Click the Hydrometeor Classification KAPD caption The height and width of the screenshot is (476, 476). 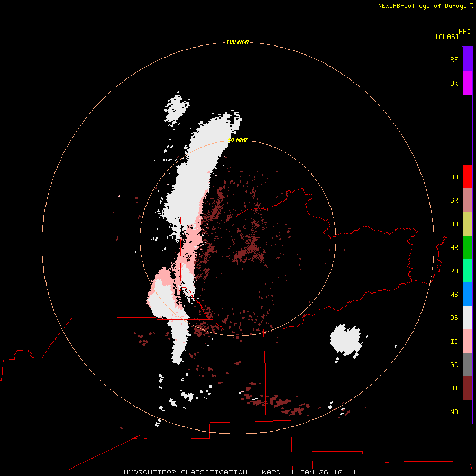(x=240, y=472)
